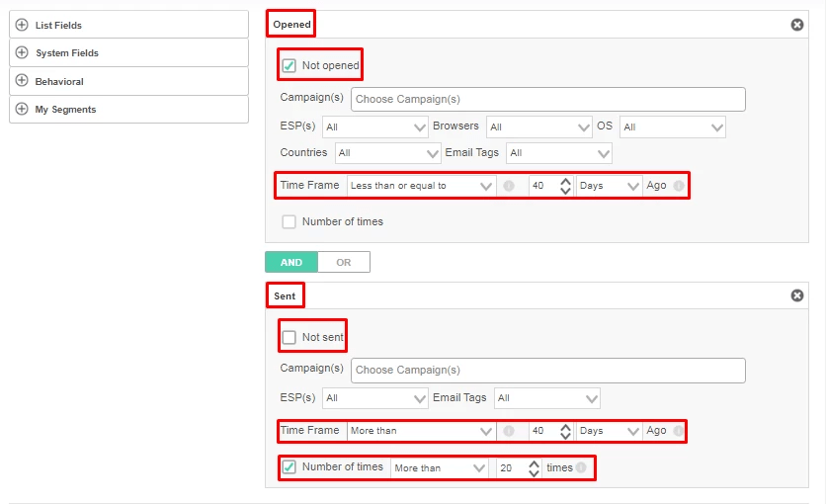Check the Not sent checkbox

click(289, 337)
